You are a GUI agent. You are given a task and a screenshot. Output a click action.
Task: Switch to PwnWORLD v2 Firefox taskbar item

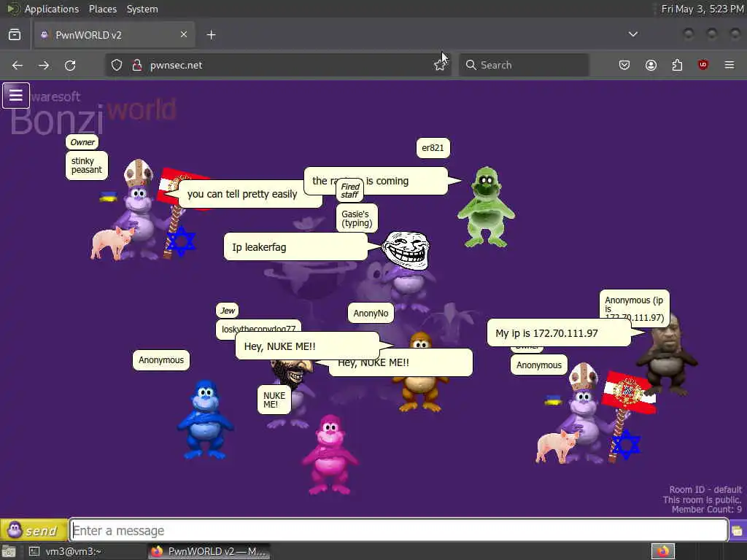pos(209,551)
